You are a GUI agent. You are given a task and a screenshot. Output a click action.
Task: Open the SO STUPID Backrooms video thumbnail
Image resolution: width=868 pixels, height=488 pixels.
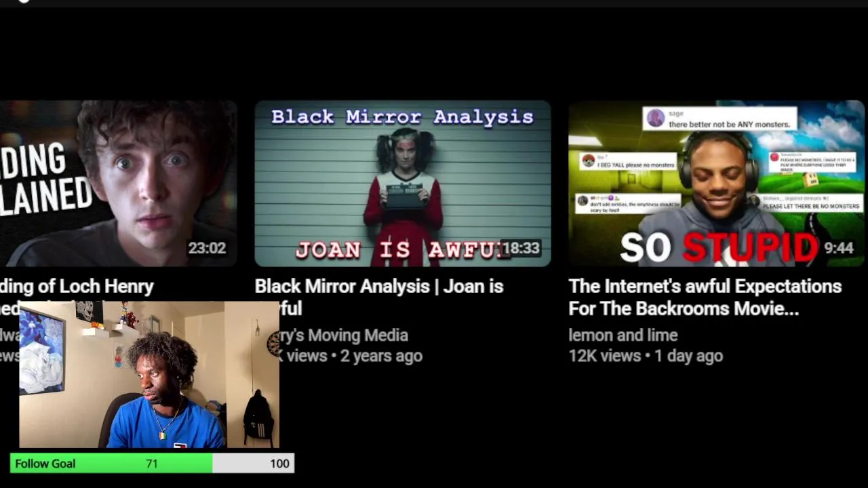coord(716,183)
